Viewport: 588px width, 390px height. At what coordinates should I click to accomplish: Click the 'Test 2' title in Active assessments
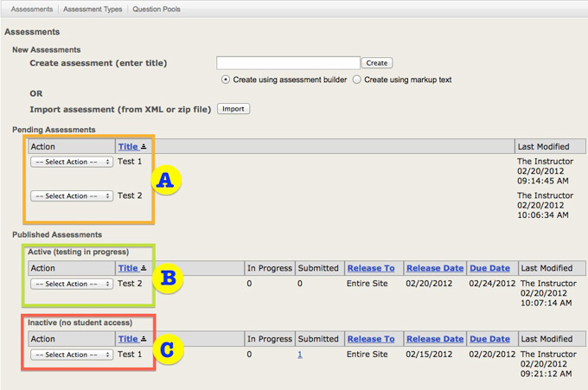click(x=130, y=284)
